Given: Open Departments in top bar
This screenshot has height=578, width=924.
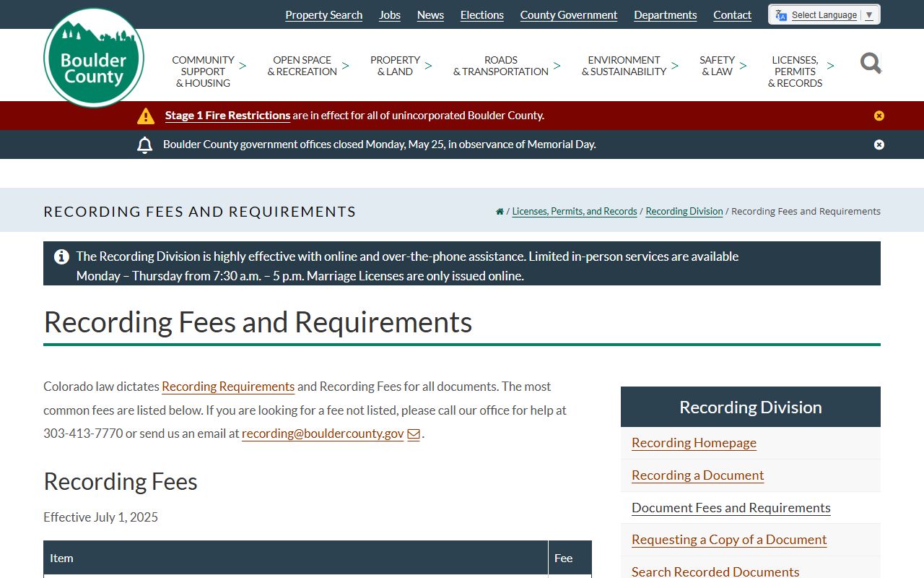Looking at the screenshot, I should 666,15.
